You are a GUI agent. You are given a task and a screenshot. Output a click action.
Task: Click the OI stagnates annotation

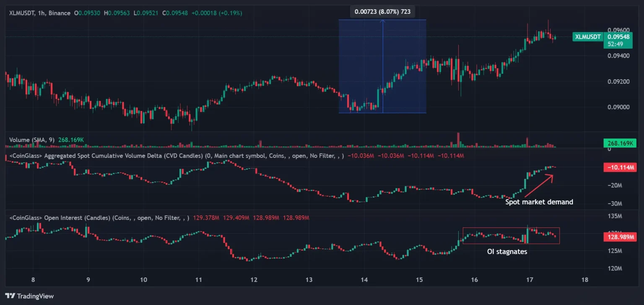point(506,251)
